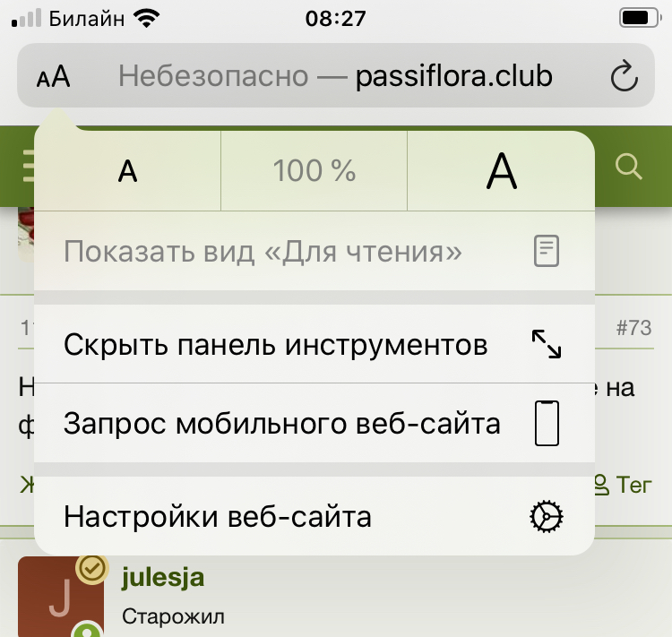Tap the «Тег» link
The width and height of the screenshot is (672, 637).
click(x=633, y=485)
